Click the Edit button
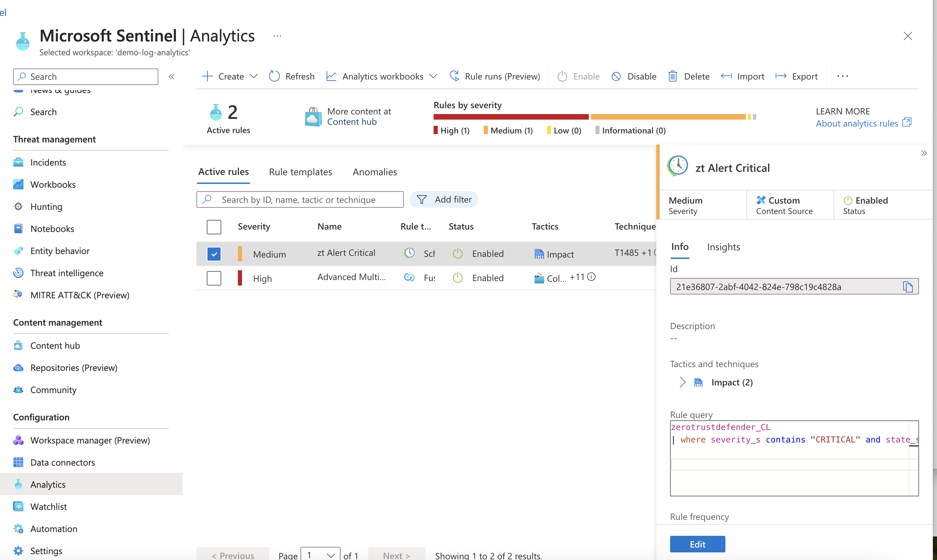This screenshot has width=937, height=560. [697, 544]
